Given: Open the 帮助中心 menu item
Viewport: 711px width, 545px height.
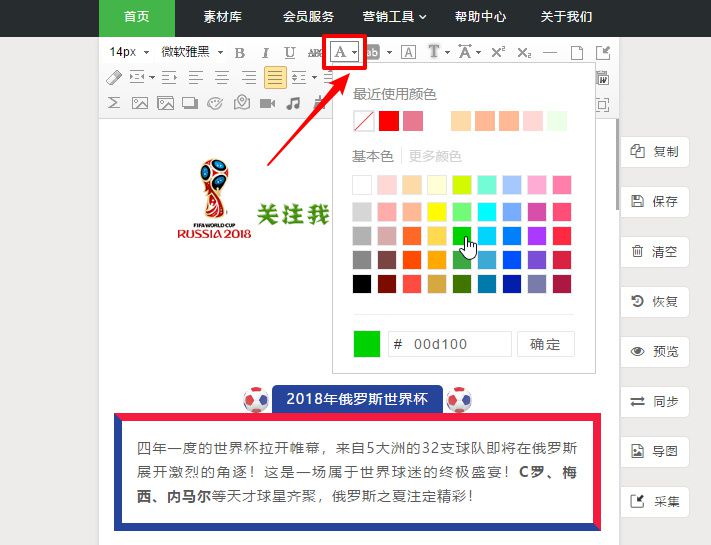Looking at the screenshot, I should click(x=481, y=17).
